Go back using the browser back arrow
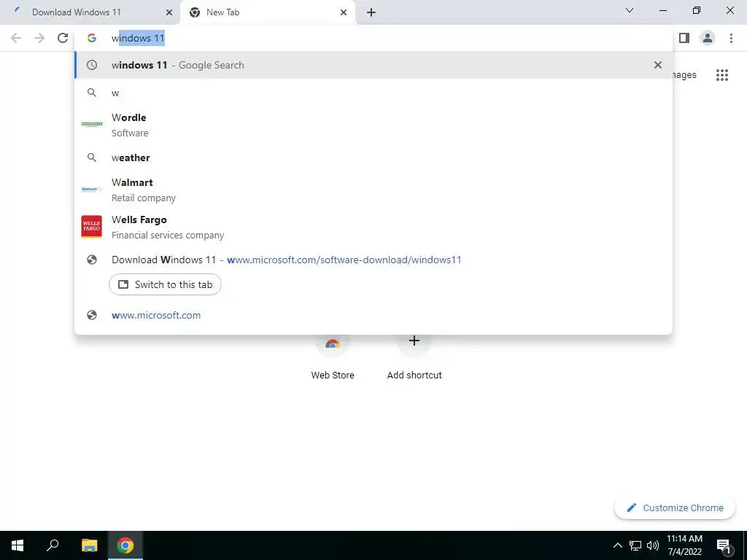The image size is (747, 560). (x=16, y=38)
